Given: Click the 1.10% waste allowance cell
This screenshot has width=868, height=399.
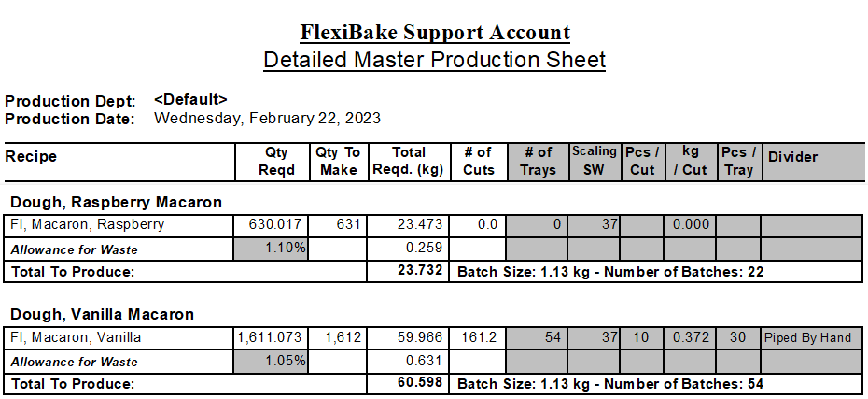Looking at the screenshot, I should [272, 249].
